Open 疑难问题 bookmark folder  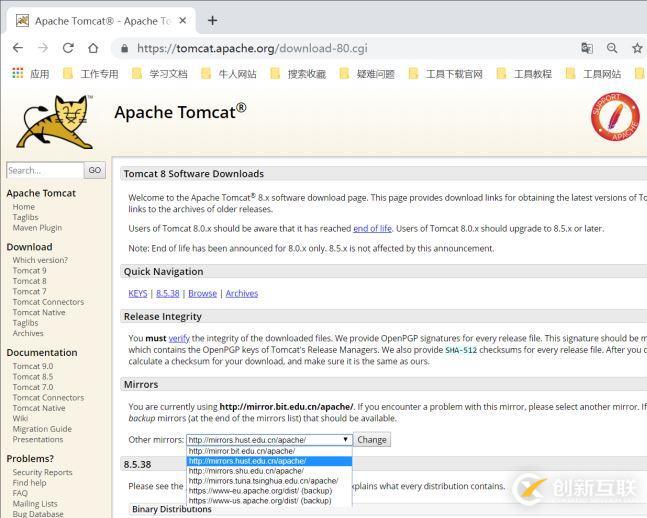pos(367,74)
